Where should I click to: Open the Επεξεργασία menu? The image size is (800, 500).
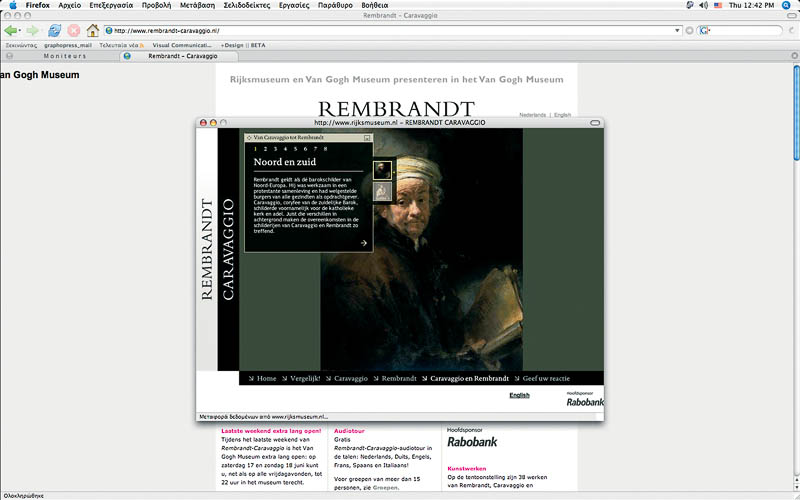click(x=111, y=5)
